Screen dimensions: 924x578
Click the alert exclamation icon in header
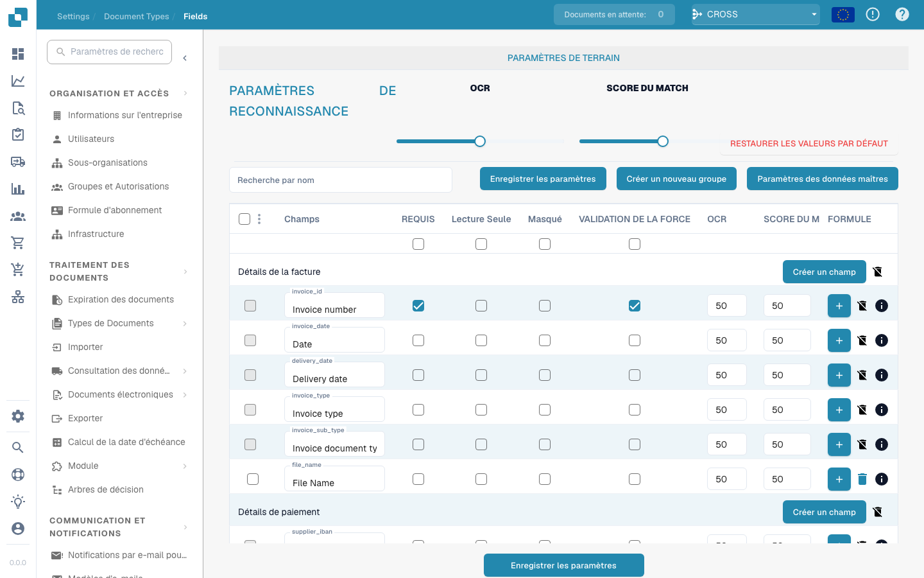873,14
